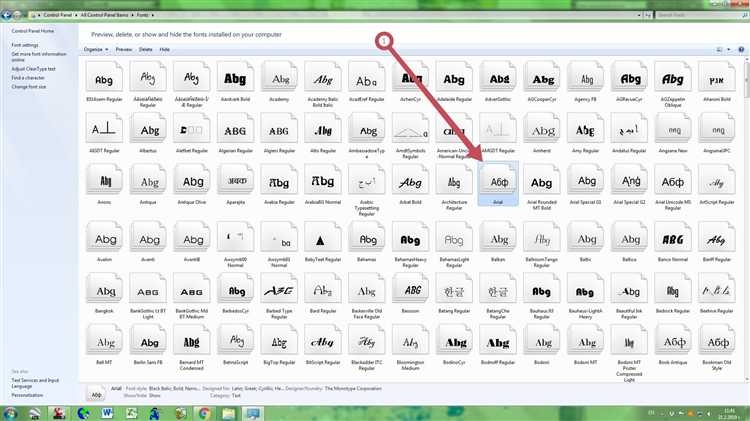Select the Agency FB font
The height and width of the screenshot is (421, 750).
(585, 79)
